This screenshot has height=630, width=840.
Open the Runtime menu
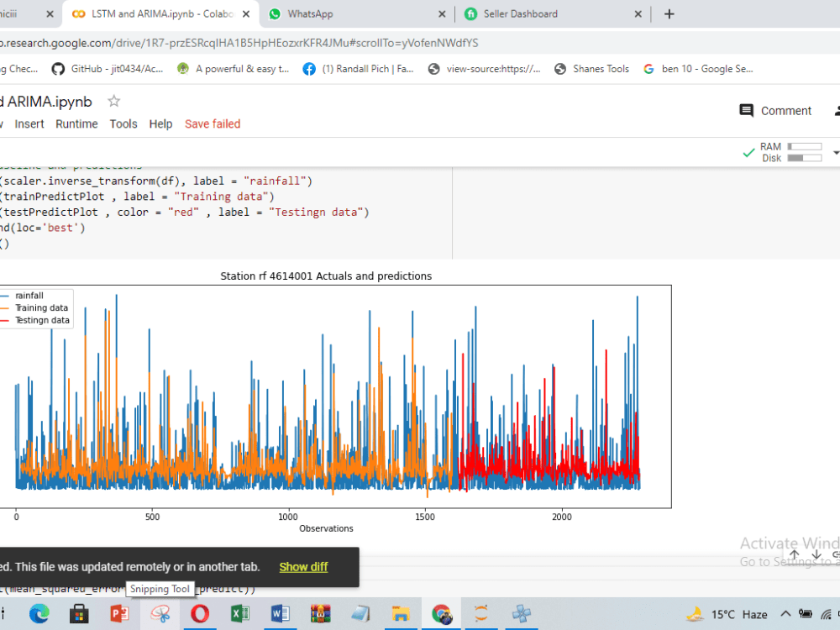click(76, 123)
